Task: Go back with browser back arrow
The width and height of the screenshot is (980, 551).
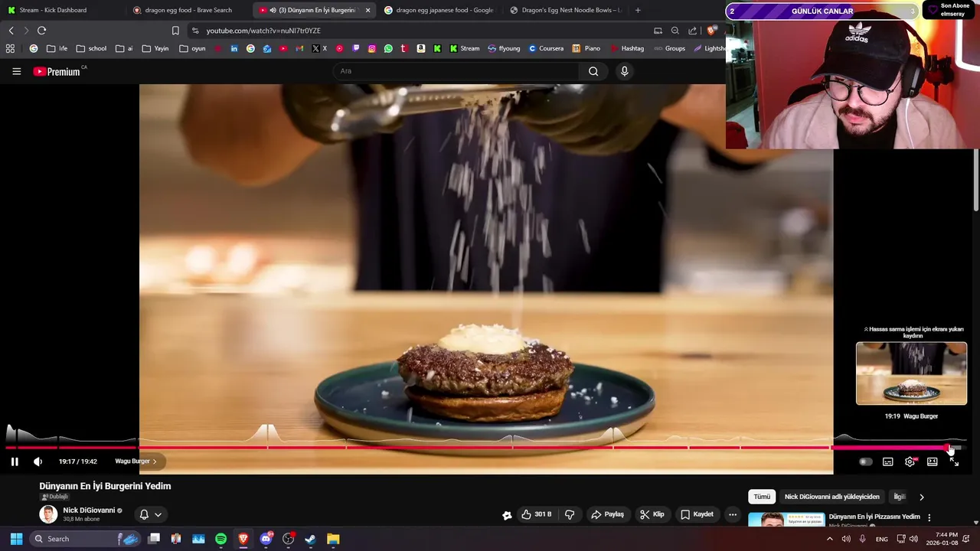Action: pos(11,31)
